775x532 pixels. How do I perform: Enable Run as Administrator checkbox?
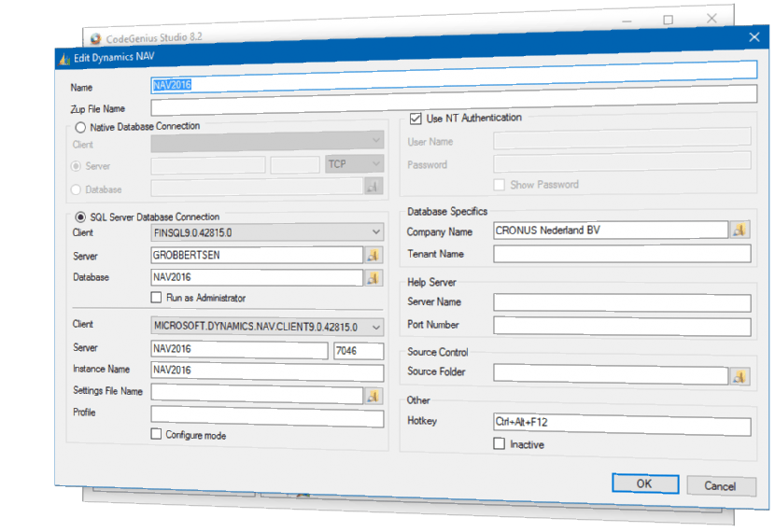(156, 298)
